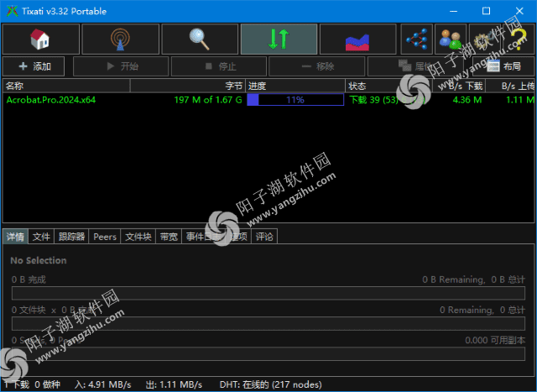Open the Share users icon
Image resolution: width=537 pixels, height=392 pixels.
pos(451,39)
